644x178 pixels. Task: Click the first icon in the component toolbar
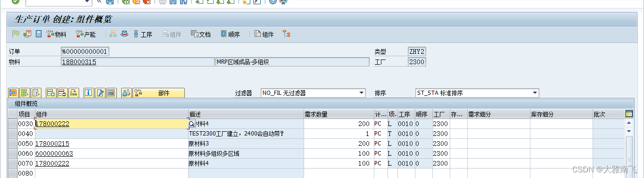13,93
